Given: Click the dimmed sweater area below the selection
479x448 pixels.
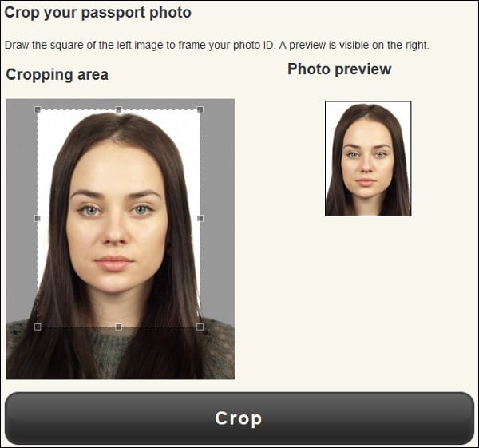Looking at the screenshot, I should point(119,353).
